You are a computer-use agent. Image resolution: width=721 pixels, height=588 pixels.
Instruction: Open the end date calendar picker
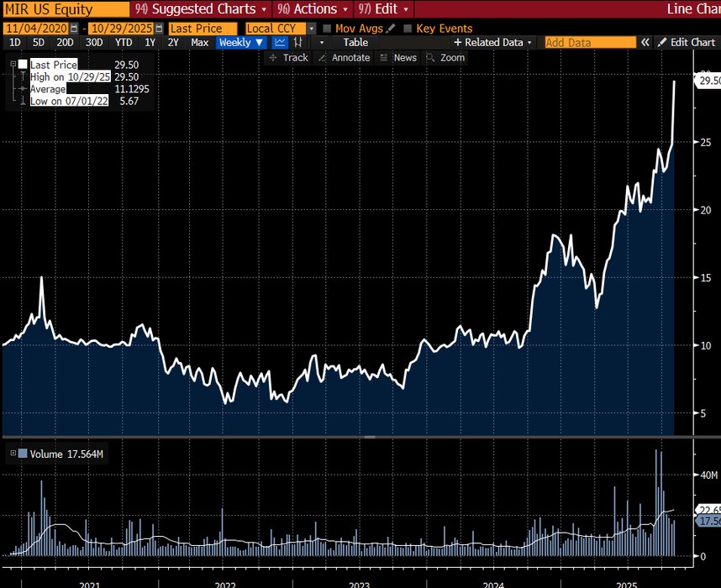tap(159, 29)
